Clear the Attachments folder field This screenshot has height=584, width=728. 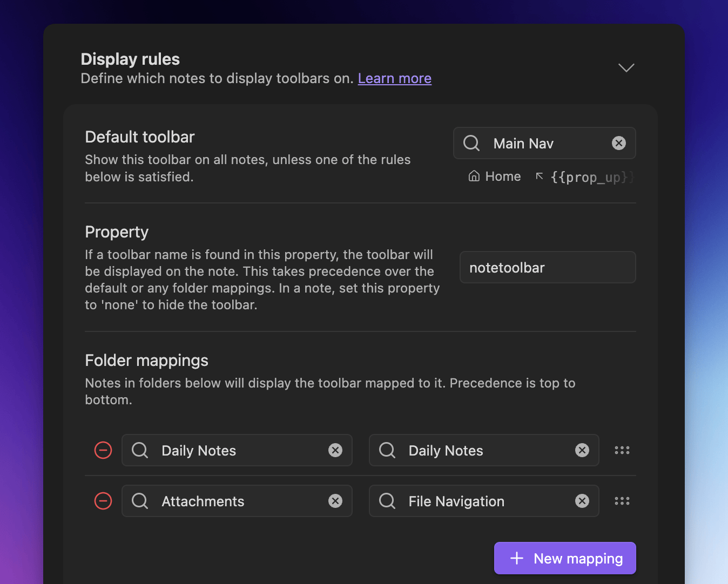[x=335, y=501]
